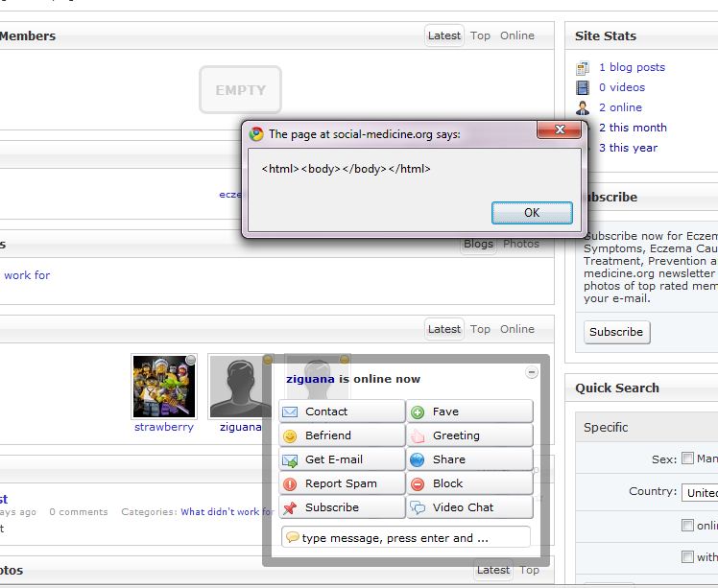Select Online tab in Members header

point(517,35)
